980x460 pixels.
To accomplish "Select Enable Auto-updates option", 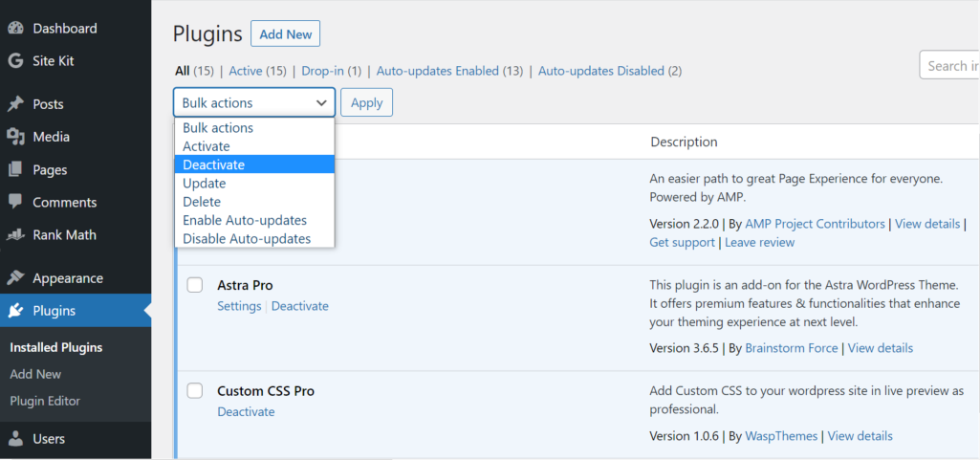I will [x=254, y=220].
